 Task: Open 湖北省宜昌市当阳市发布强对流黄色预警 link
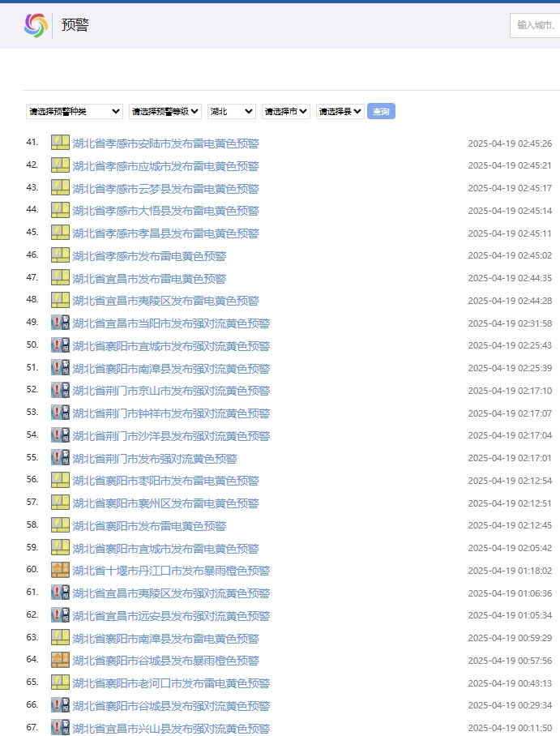(171, 324)
